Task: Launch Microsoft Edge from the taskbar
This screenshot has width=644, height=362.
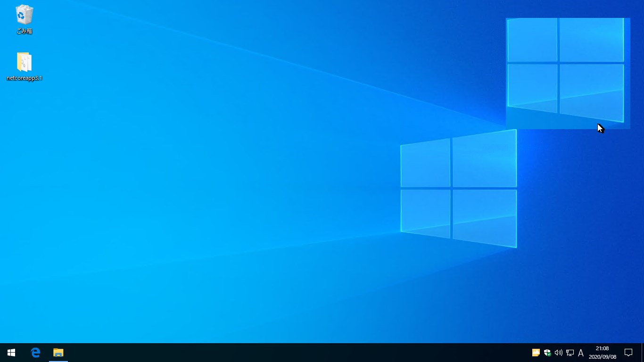Action: tap(35, 353)
